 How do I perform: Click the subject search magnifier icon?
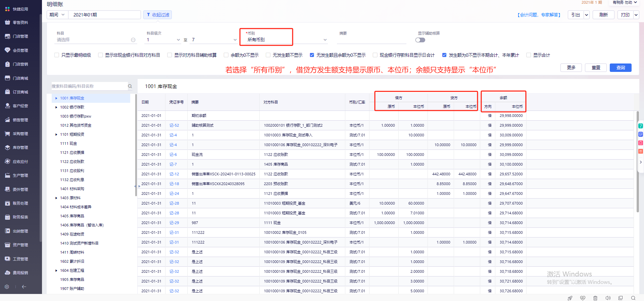(130, 86)
